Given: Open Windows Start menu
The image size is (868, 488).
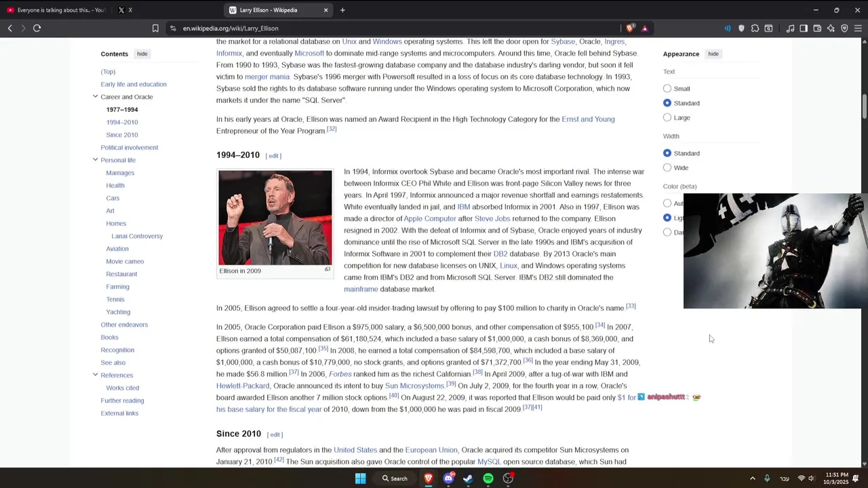Looking at the screenshot, I should (x=360, y=479).
